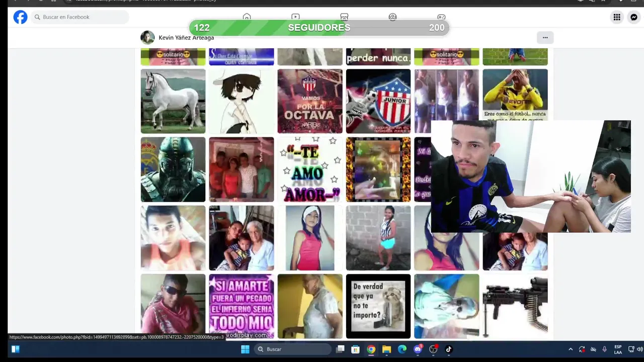
Task: Open the Facebook Gaming tab
Action: click(441, 17)
